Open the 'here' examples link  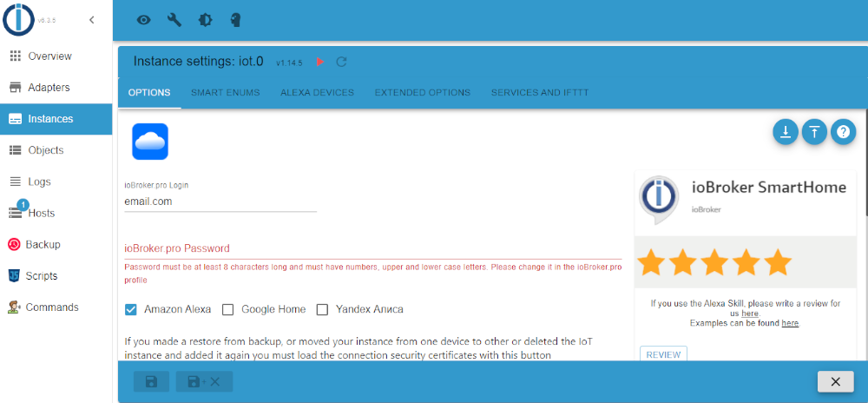[790, 323]
